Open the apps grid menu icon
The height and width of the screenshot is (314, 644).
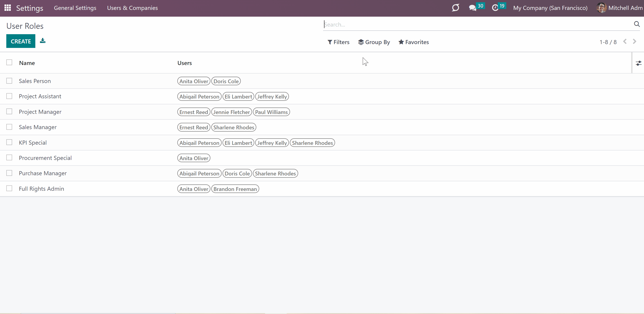pyautogui.click(x=8, y=8)
